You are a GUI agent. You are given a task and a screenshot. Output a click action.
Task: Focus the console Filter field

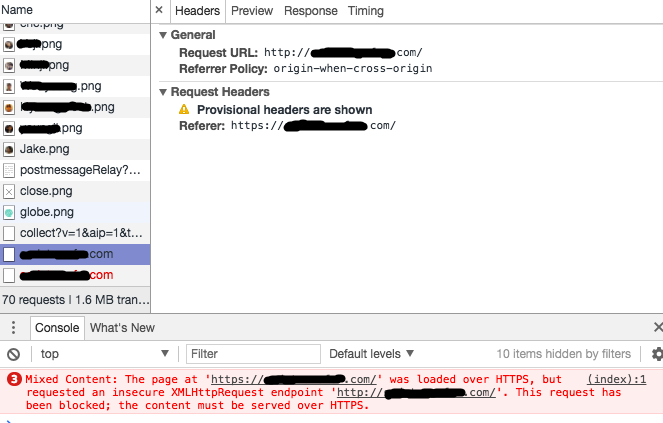tap(253, 354)
